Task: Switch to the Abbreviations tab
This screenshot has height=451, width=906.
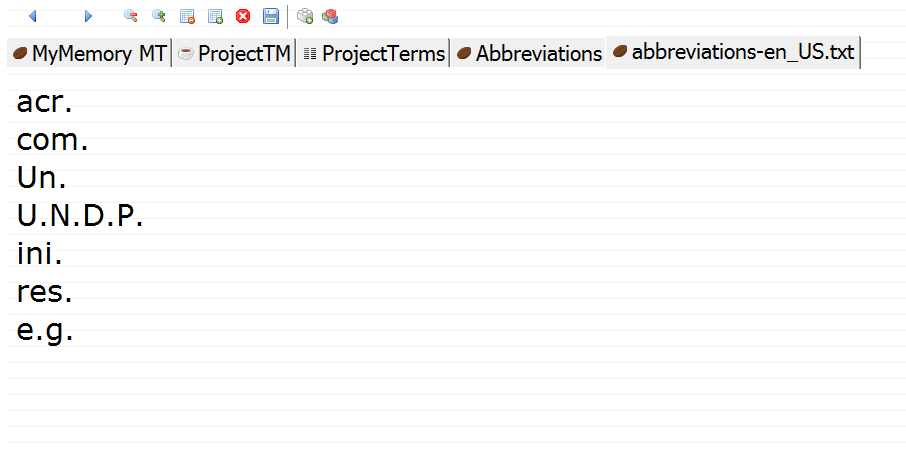Action: [529, 54]
